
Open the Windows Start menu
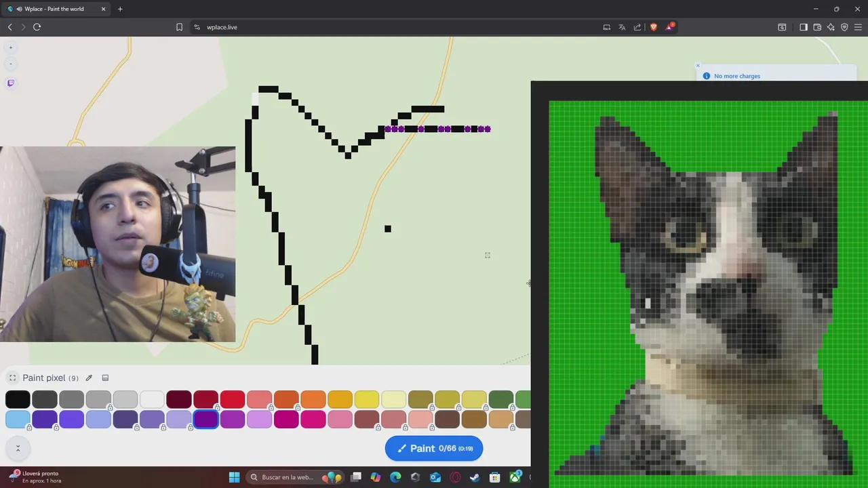point(234,477)
